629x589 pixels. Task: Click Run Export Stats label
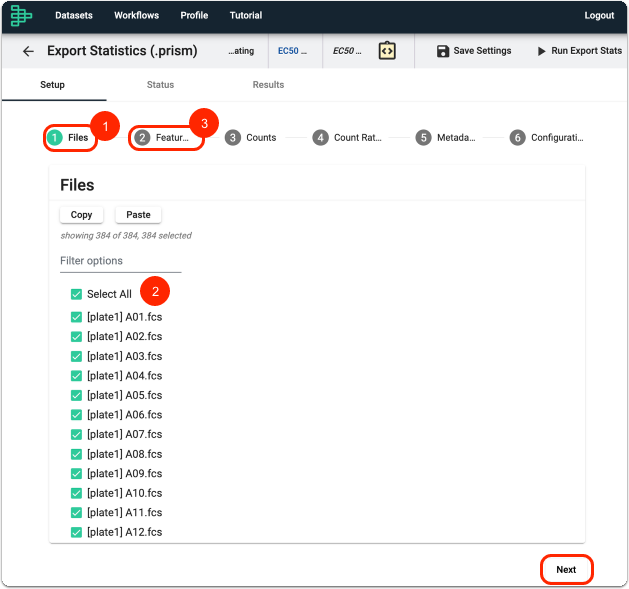[x=586, y=51]
